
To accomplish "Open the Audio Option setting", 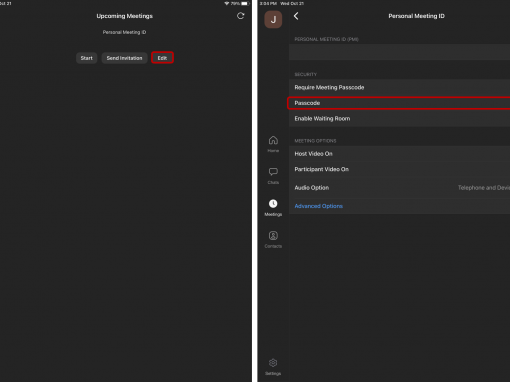I will (399, 188).
